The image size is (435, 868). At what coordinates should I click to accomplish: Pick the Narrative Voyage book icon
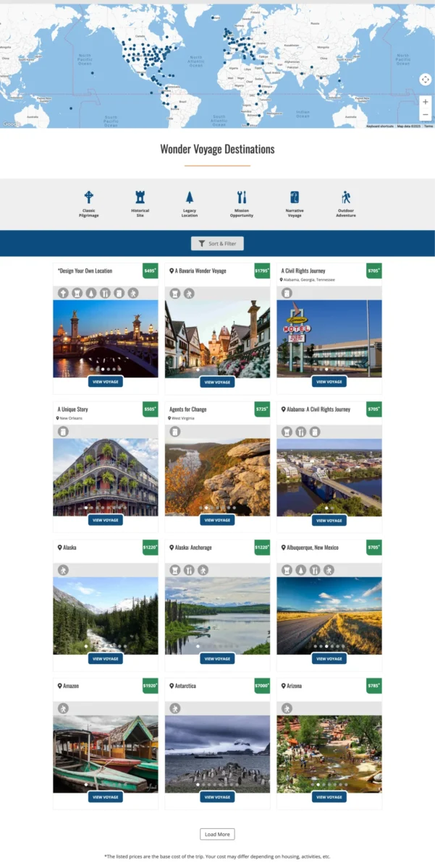pyautogui.click(x=294, y=197)
